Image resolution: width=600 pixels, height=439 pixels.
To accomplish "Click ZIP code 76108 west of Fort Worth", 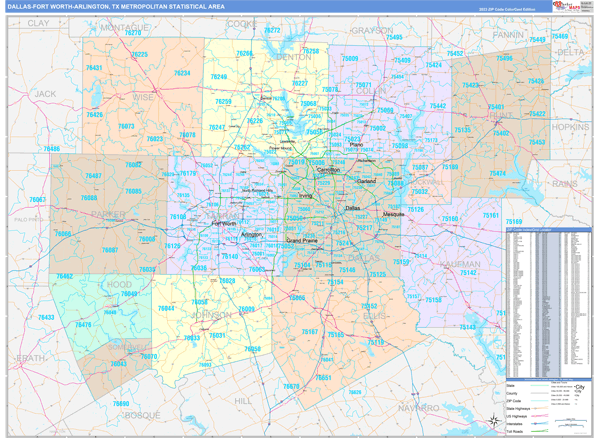I will click(178, 217).
